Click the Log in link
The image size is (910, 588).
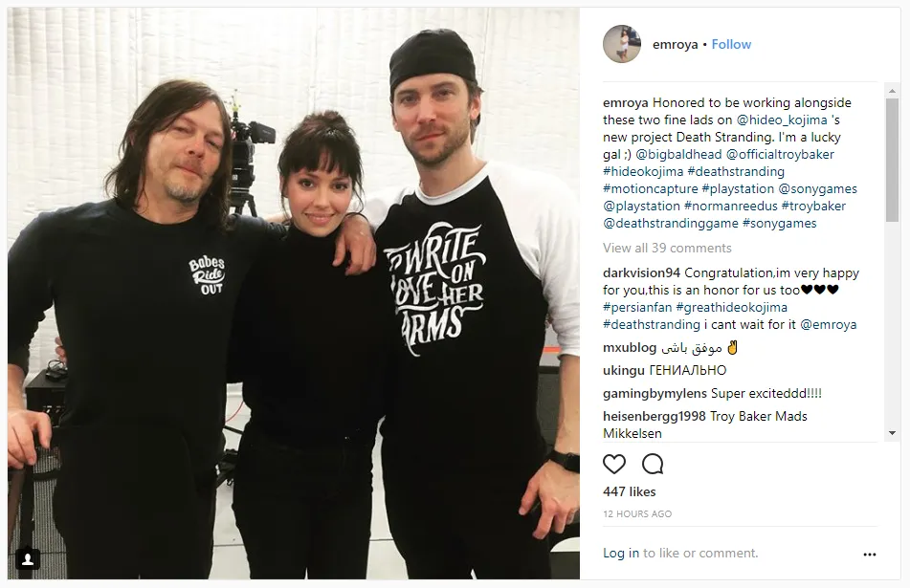621,554
